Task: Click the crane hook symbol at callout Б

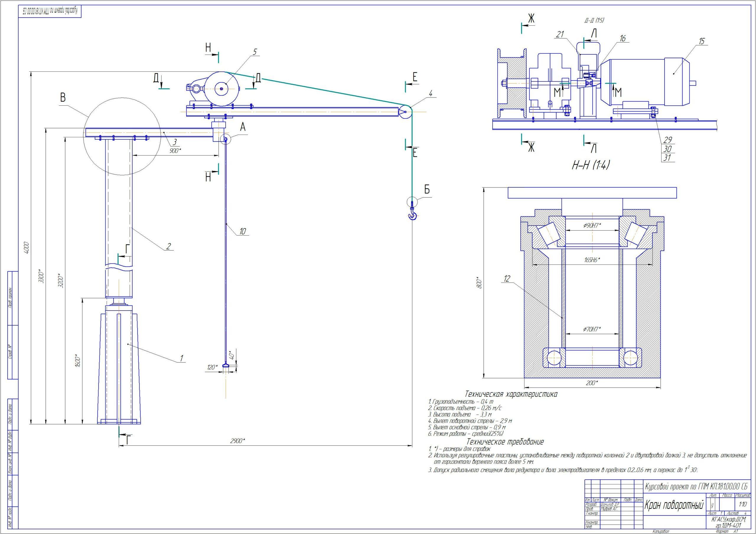Action: pos(412,214)
